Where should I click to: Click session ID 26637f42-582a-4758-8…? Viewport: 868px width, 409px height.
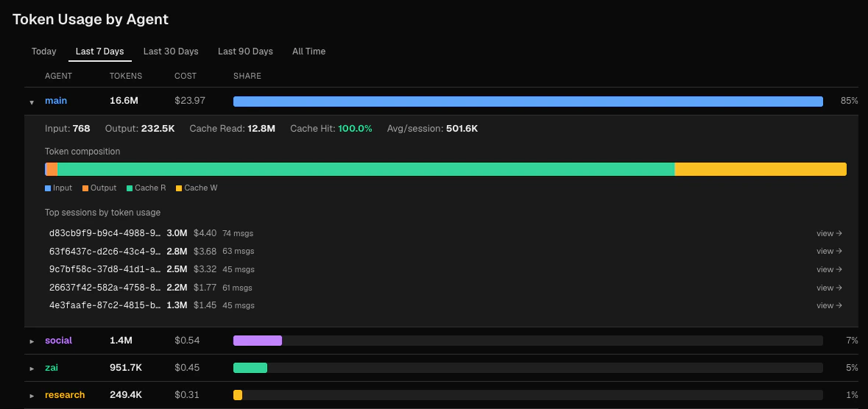pyautogui.click(x=105, y=288)
